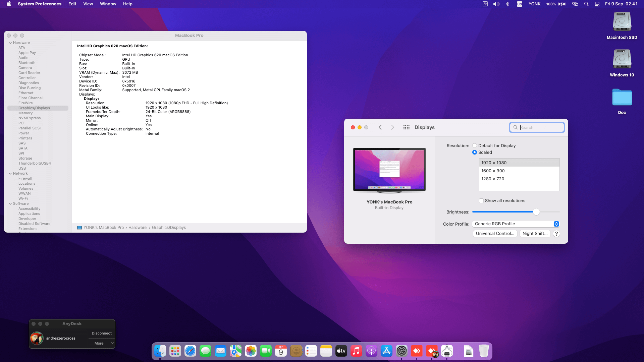Image resolution: width=644 pixels, height=362 pixels.
Task: Open Calendar icon in the Dock
Action: (x=281, y=351)
